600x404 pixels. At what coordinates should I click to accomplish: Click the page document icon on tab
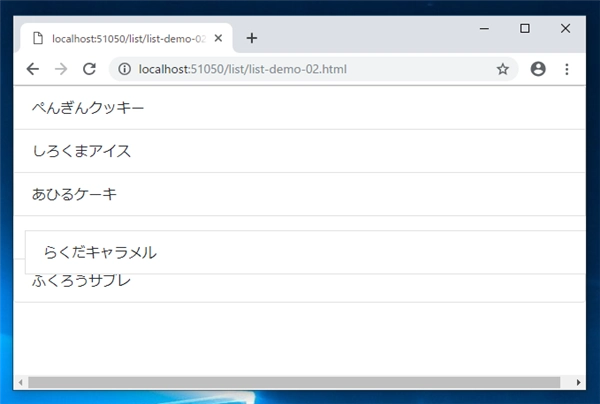[x=38, y=38]
